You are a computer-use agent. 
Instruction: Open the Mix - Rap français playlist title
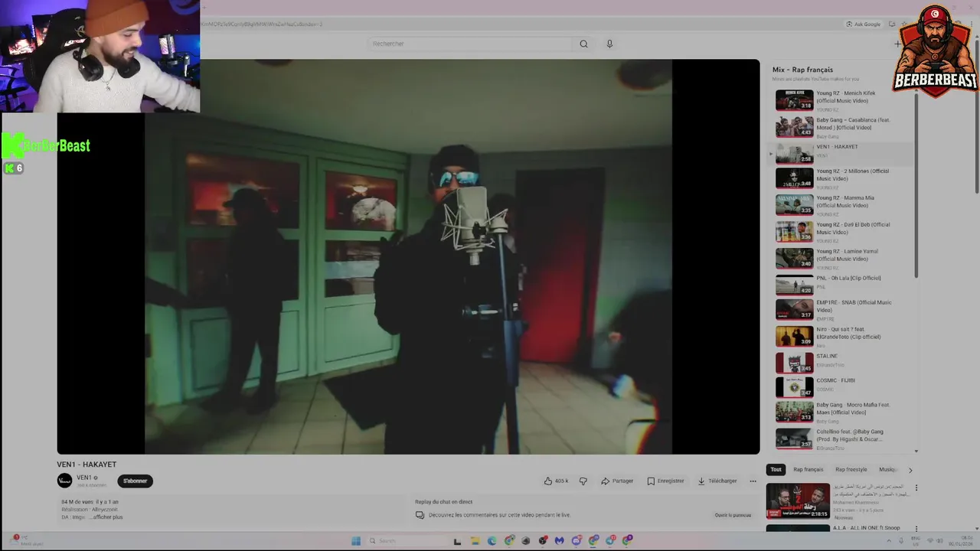(x=802, y=70)
